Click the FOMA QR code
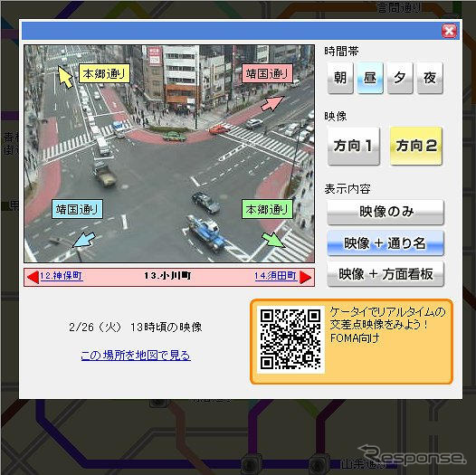This screenshot has height=475, width=476. click(x=290, y=339)
